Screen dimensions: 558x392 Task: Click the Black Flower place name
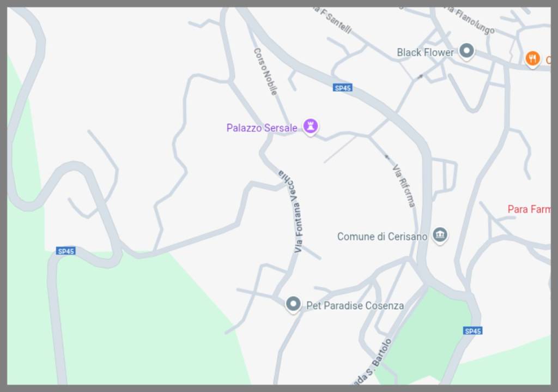point(425,52)
